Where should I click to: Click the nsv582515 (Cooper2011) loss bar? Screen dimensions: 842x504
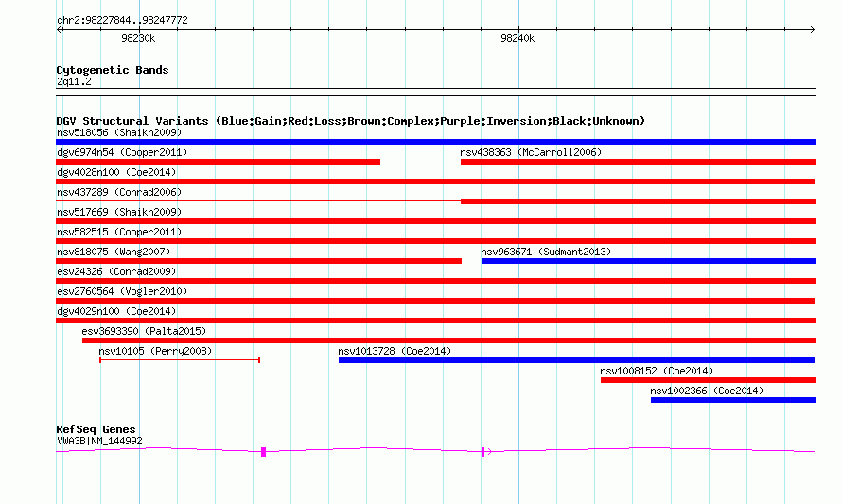[x=435, y=241]
